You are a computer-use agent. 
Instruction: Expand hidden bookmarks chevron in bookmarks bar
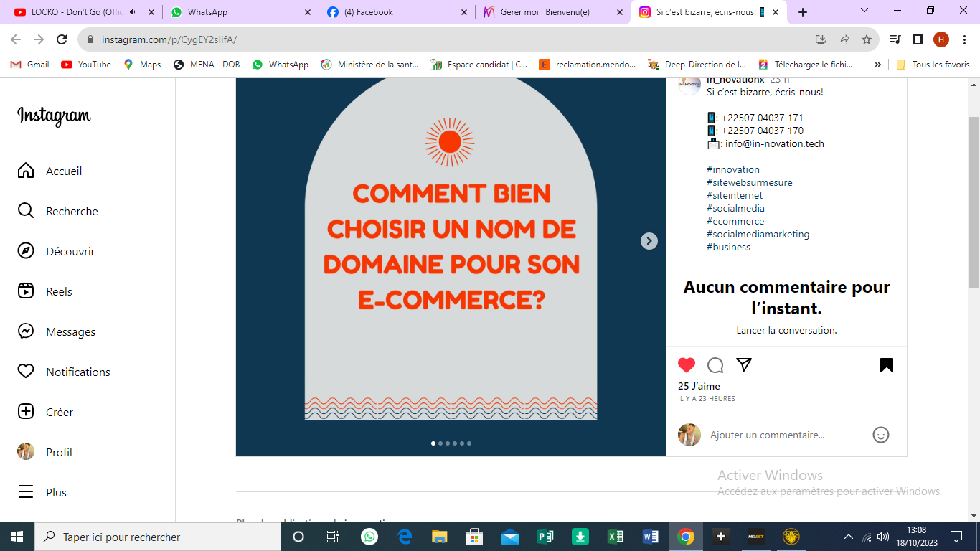coord(877,65)
